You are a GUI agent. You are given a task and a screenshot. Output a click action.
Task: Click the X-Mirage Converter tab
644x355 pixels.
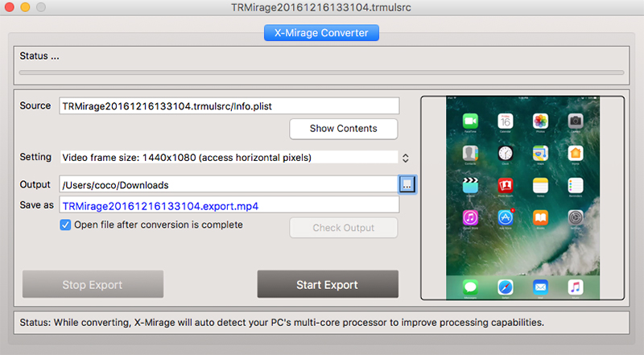321,33
